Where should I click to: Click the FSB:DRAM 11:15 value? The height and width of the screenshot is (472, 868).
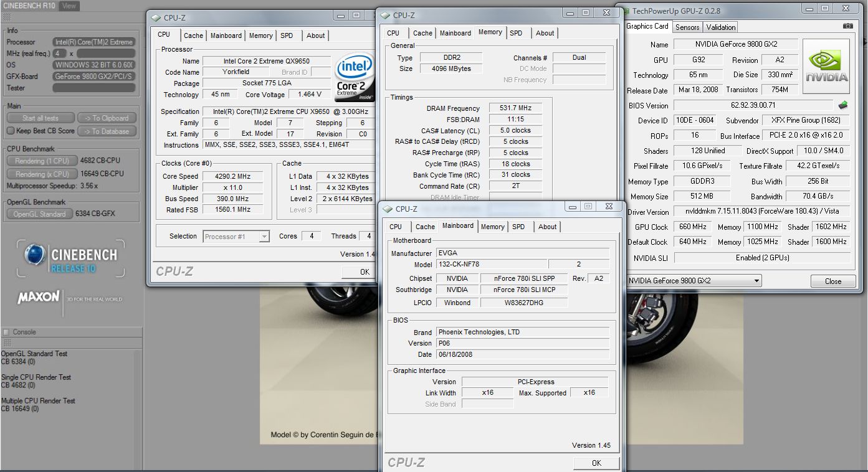[x=515, y=120]
